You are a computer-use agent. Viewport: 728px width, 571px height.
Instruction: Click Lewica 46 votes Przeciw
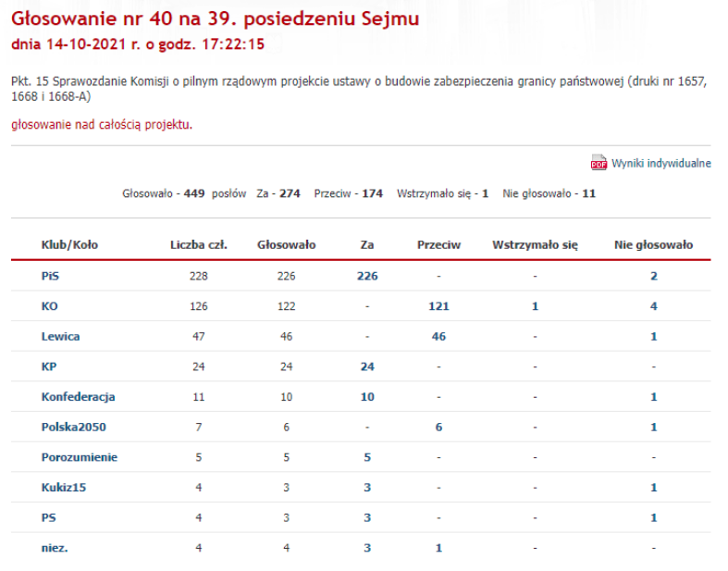click(438, 336)
